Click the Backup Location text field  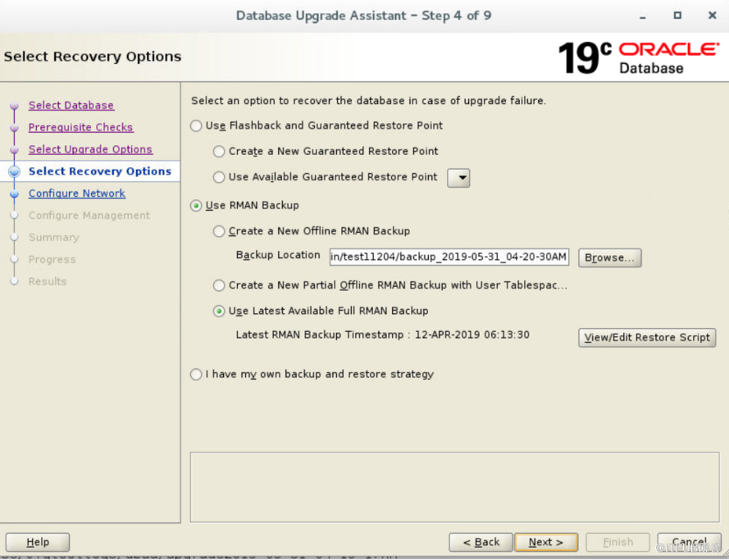coord(449,257)
